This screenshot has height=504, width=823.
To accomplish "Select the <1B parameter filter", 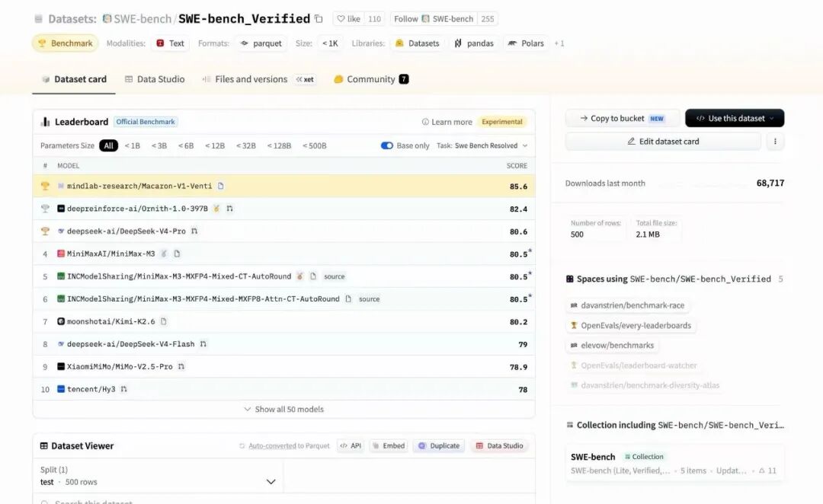I will 133,146.
